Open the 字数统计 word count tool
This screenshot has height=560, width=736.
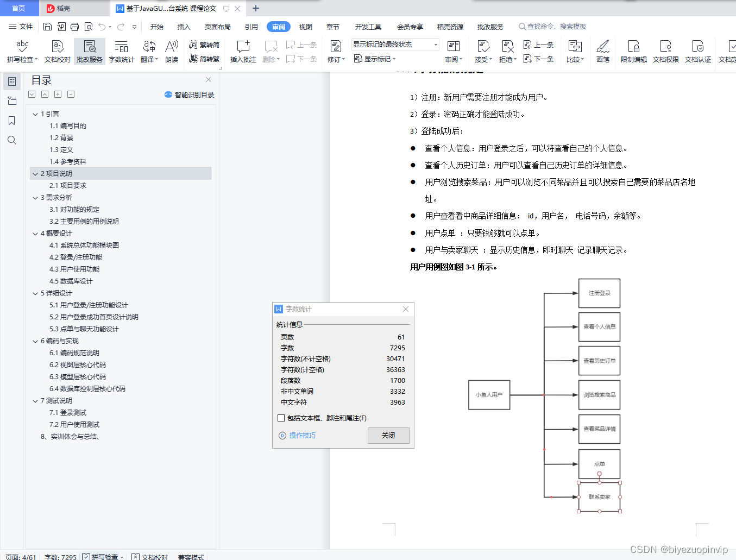coord(122,52)
